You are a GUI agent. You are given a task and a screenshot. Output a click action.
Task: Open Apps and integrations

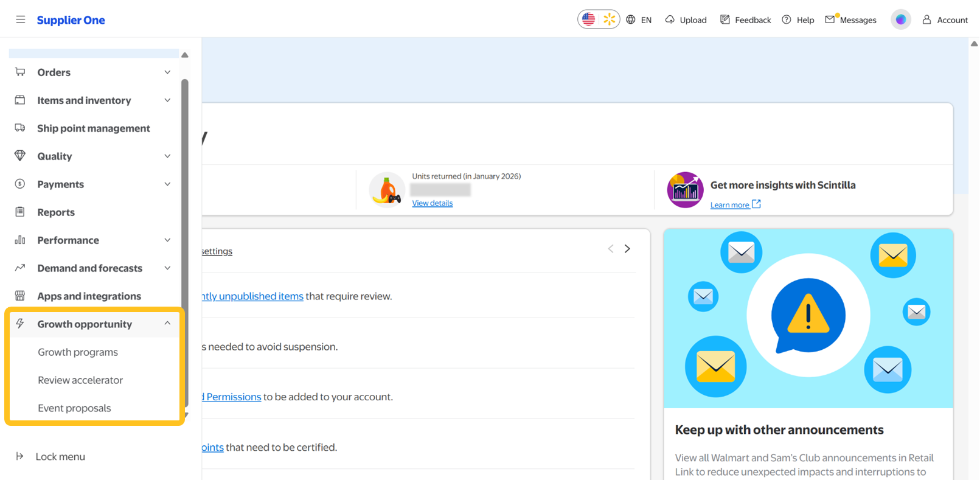(x=89, y=296)
